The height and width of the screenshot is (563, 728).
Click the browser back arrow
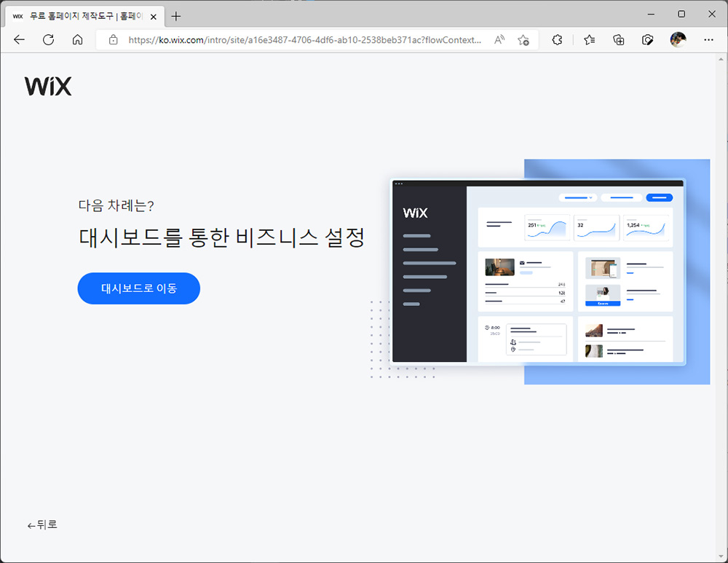(19, 40)
